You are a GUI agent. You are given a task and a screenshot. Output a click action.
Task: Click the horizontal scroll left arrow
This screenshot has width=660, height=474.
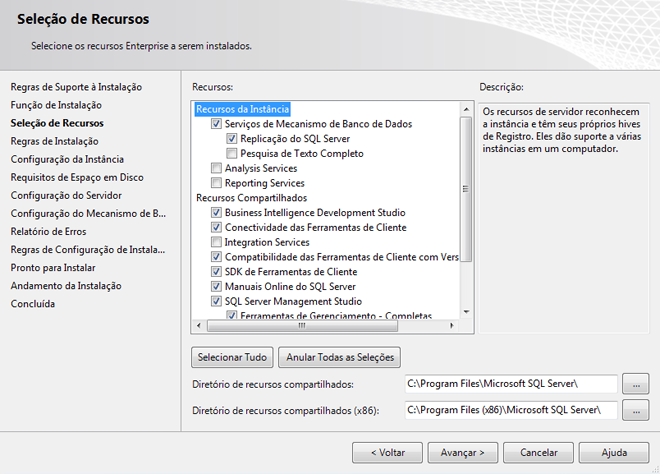(x=199, y=325)
